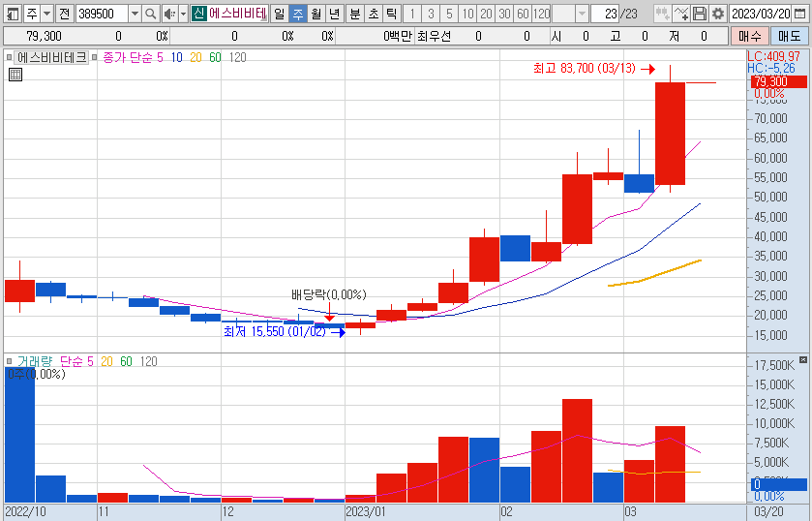Choose the 60 interval button
The width and height of the screenshot is (812, 521).
(x=523, y=14)
